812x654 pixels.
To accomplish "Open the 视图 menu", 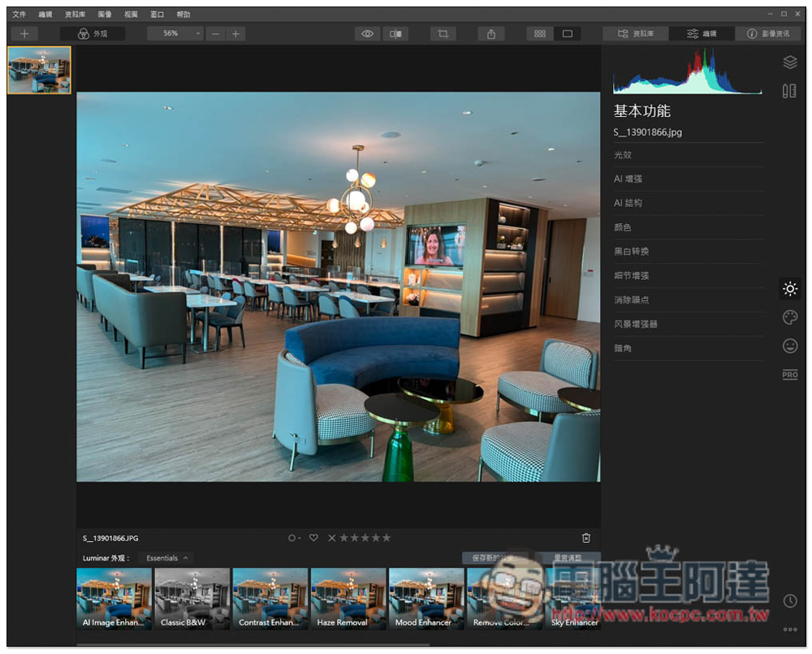I will pyautogui.click(x=131, y=14).
